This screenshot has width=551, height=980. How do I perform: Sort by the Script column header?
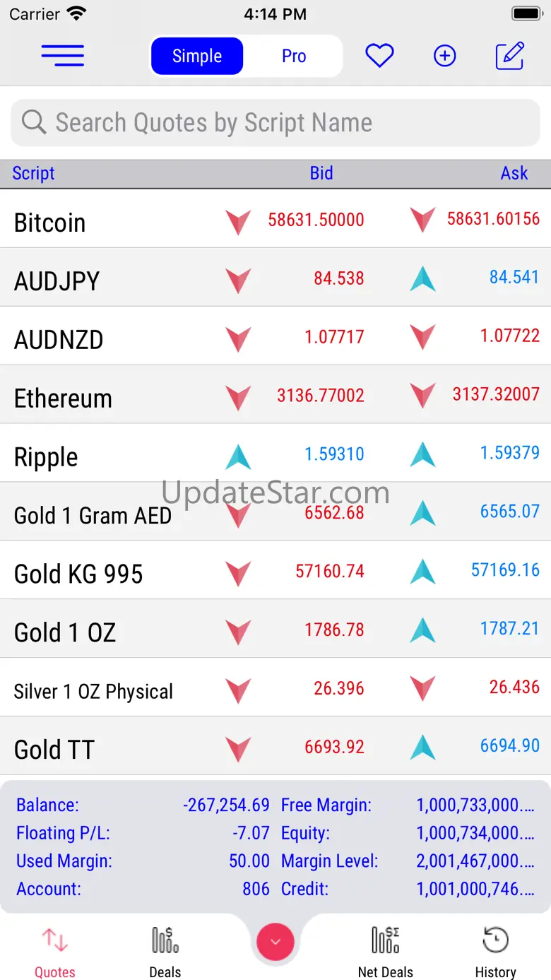tap(33, 173)
